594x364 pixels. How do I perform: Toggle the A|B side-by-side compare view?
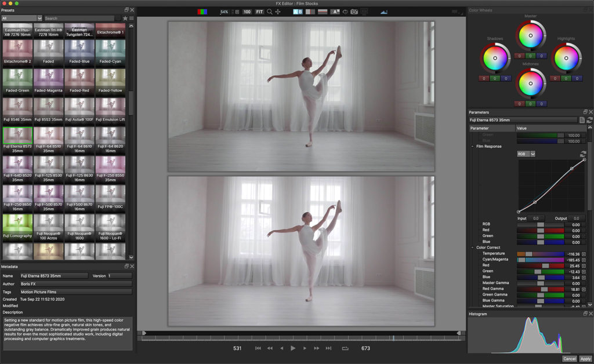coord(298,12)
